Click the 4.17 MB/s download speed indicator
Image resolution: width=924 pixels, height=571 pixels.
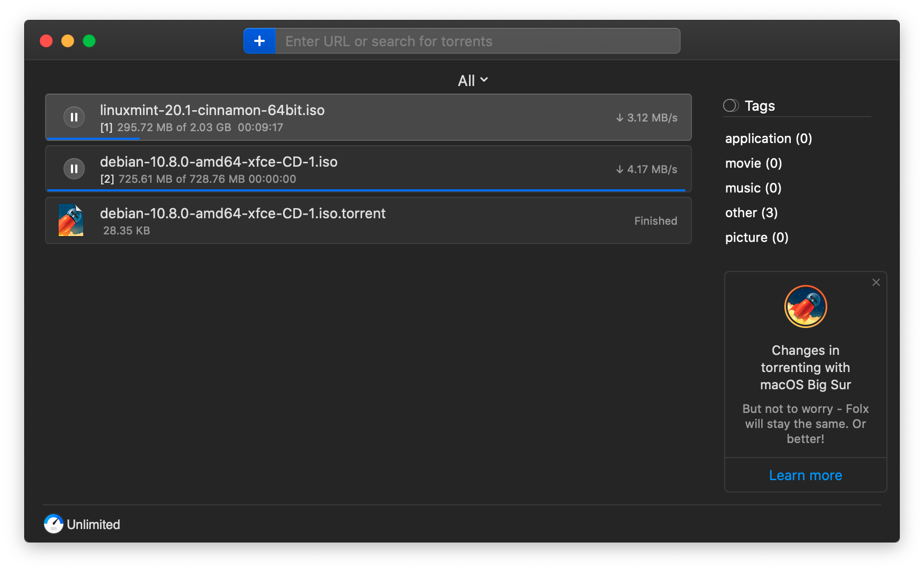pos(647,169)
